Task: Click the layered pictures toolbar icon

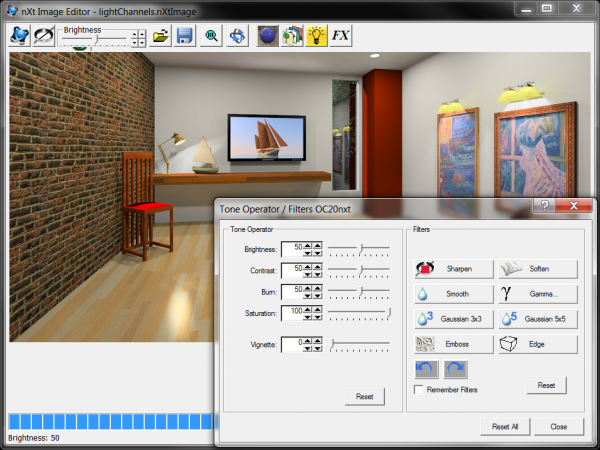Action: pos(292,36)
